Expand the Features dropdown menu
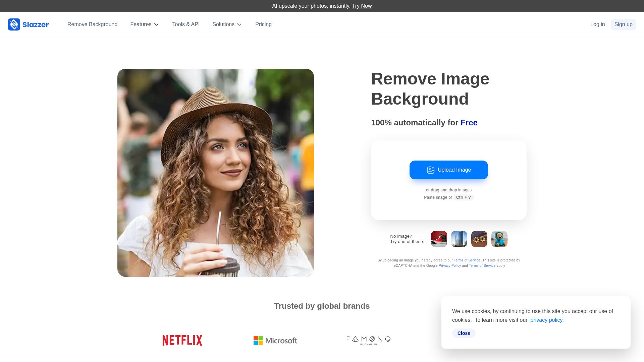644x362 pixels. pos(144,24)
